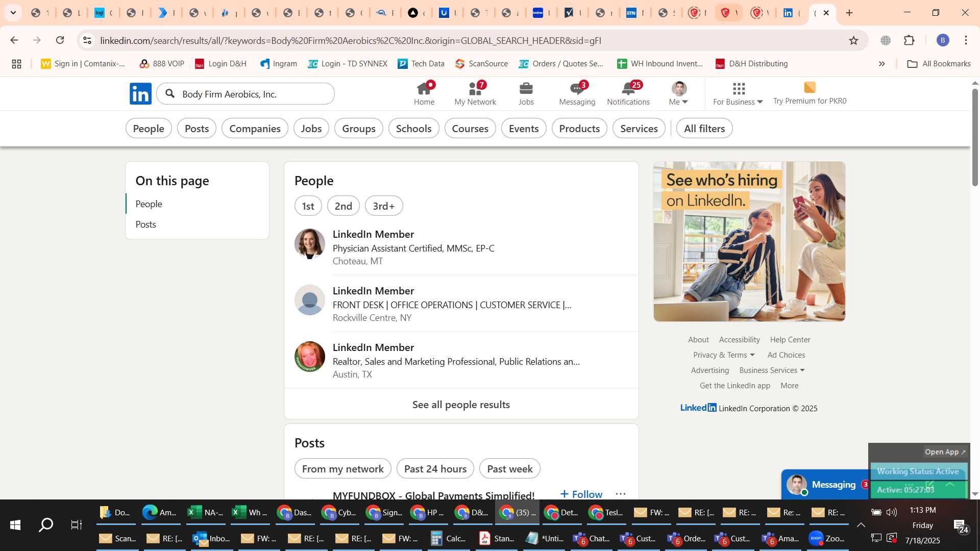Filter results by Products
Viewport: 980px width, 551px height.
pos(579,129)
